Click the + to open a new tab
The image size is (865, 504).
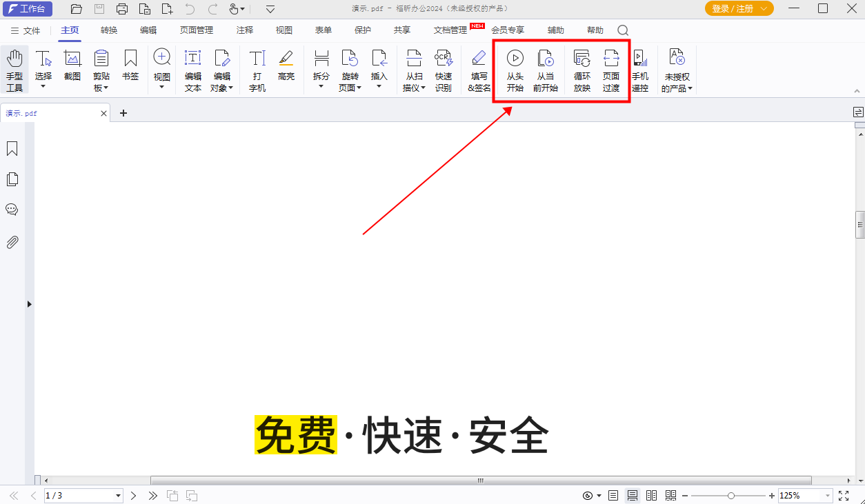pyautogui.click(x=123, y=112)
